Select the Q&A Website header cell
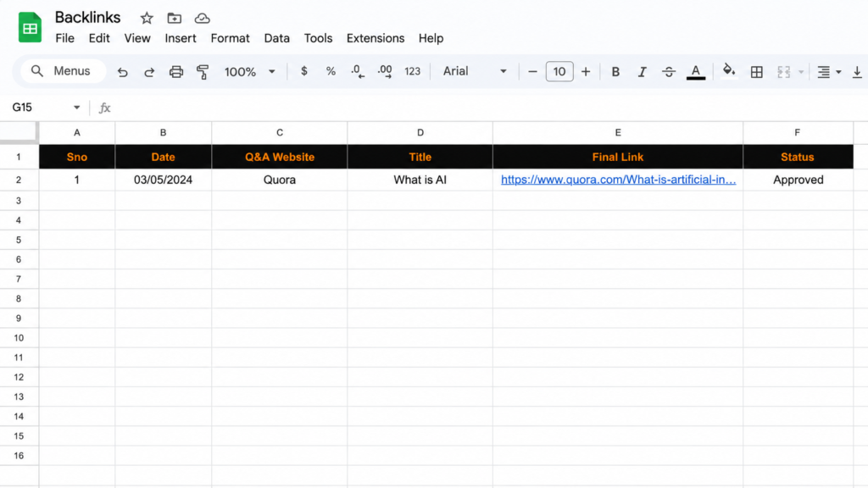Screen dimensions: 868x488 280,157
